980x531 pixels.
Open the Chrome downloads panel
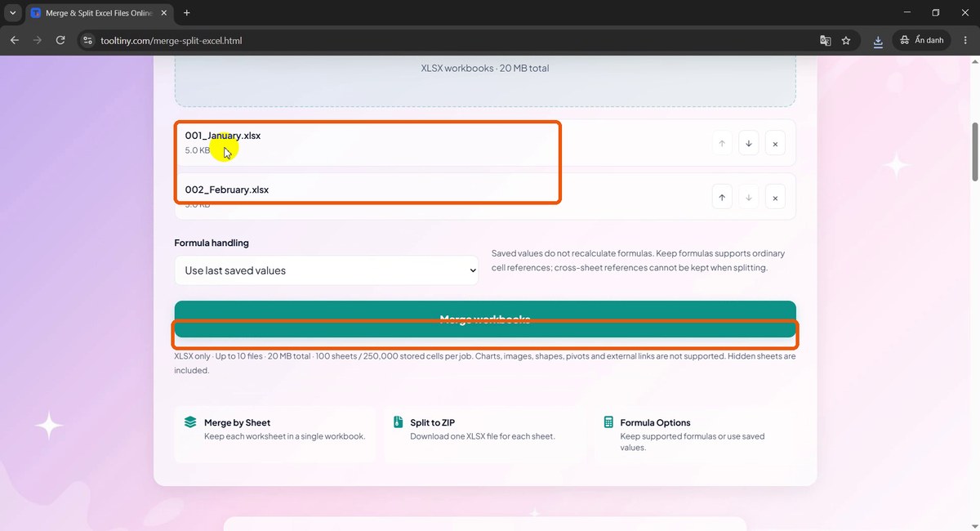point(878,40)
